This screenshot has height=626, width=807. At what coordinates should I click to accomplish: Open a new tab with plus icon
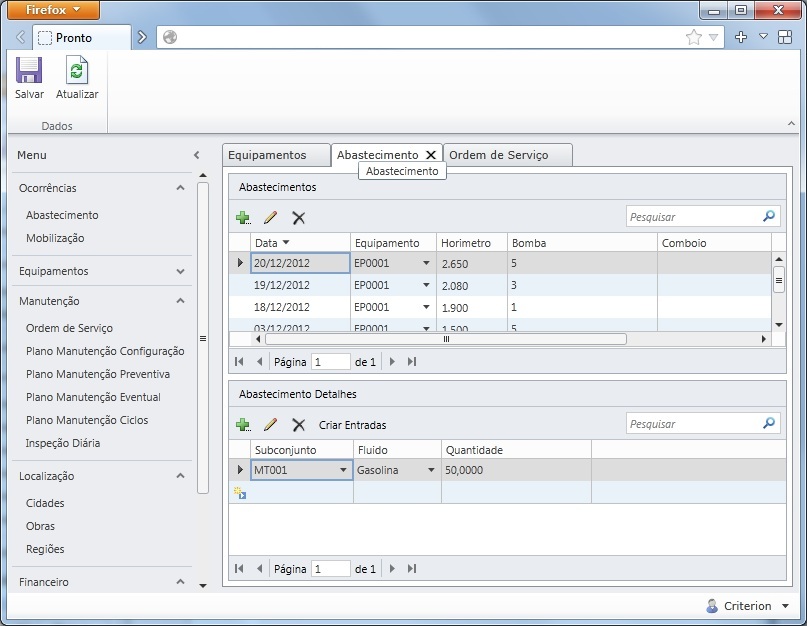click(x=741, y=37)
